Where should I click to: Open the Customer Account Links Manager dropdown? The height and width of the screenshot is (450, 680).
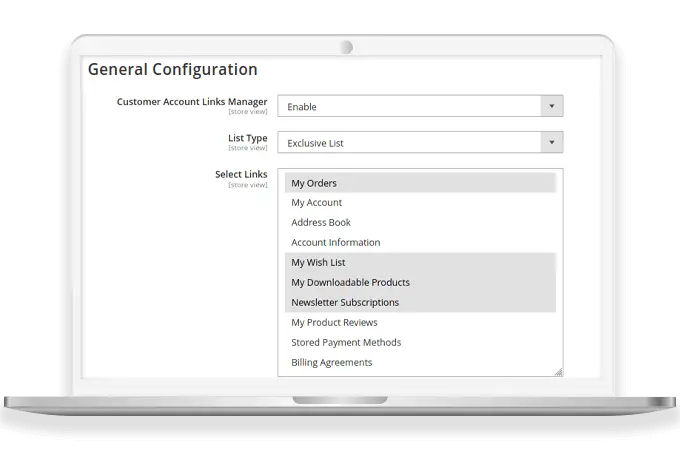coord(410,106)
